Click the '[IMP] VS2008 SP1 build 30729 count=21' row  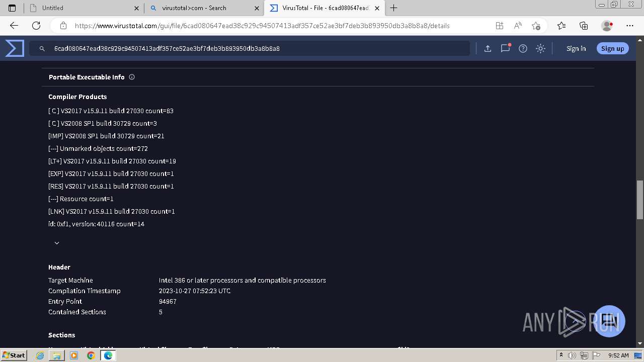click(106, 136)
